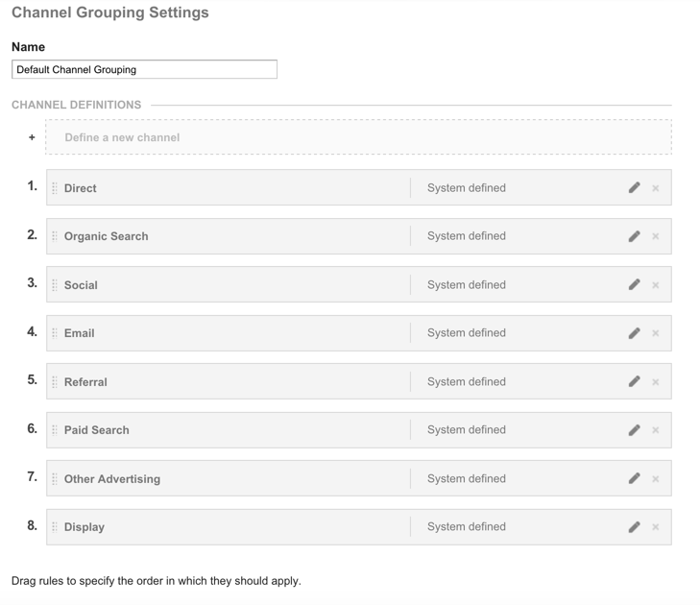The width and height of the screenshot is (700, 605).
Task: Remove the Paid Search channel via X
Action: point(656,430)
